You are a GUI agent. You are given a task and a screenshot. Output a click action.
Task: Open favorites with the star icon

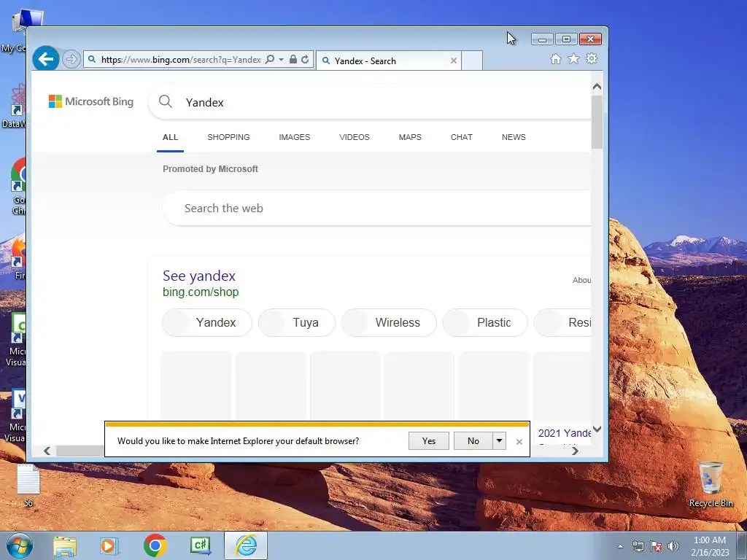click(573, 58)
